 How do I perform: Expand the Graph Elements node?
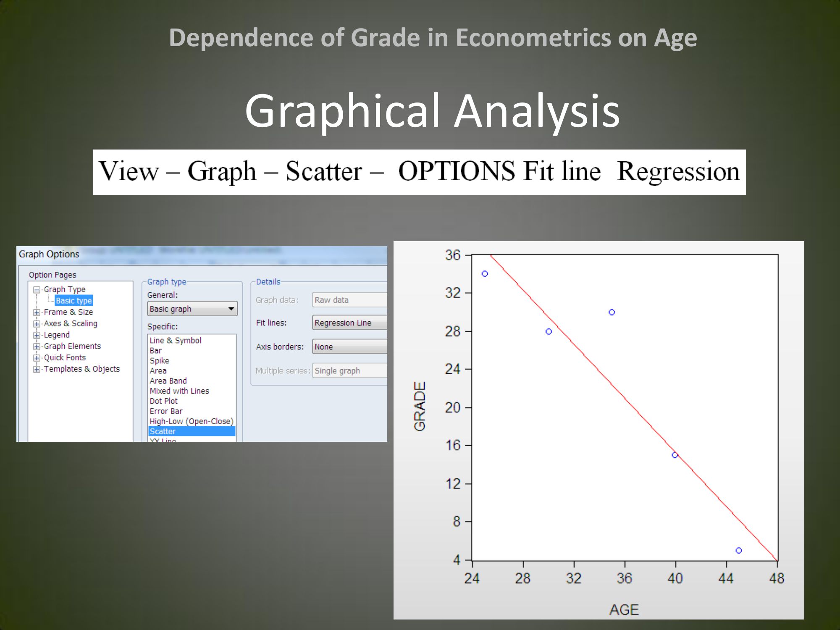click(x=37, y=346)
